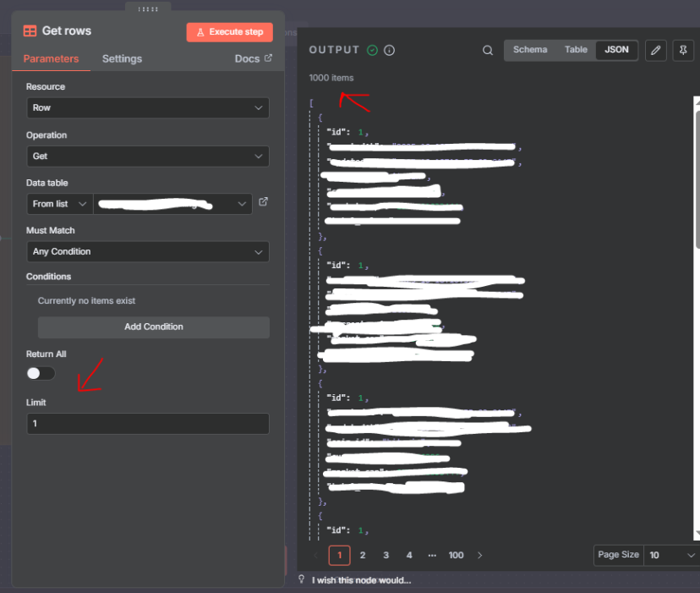The height and width of the screenshot is (593, 700).
Task: Click the OUTPUT heading text
Action: tap(335, 50)
